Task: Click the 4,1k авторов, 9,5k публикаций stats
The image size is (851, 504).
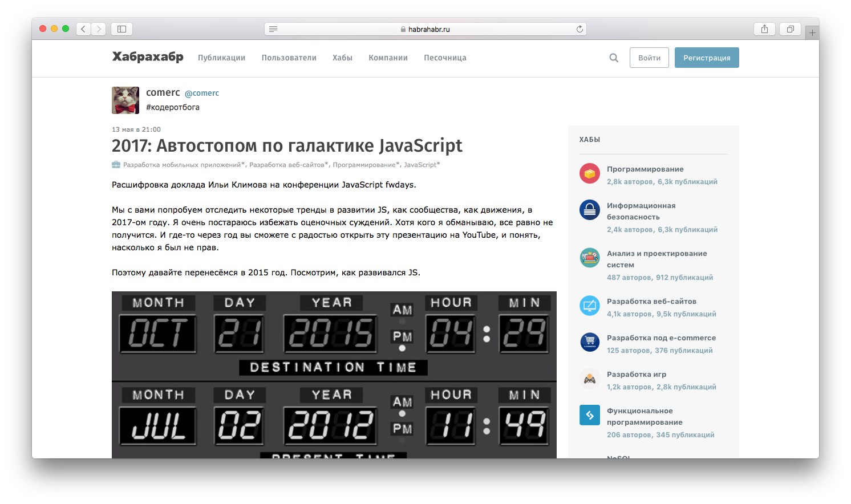Action: pyautogui.click(x=662, y=314)
